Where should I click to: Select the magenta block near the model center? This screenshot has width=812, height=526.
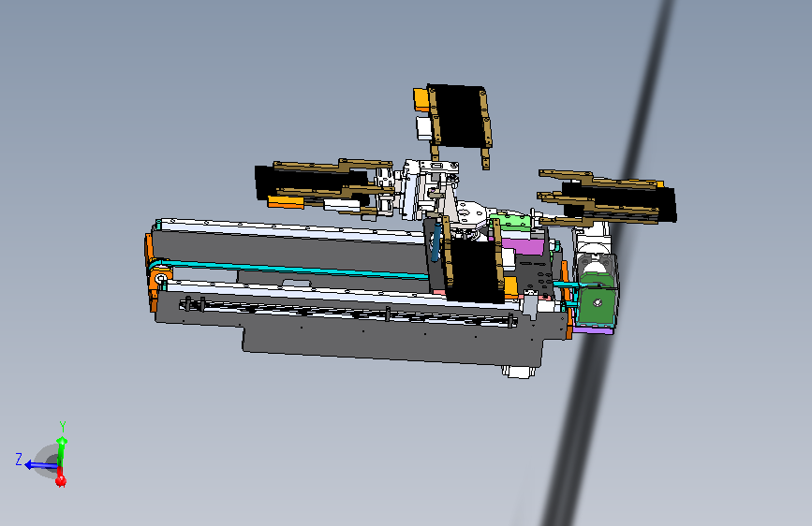tap(523, 246)
